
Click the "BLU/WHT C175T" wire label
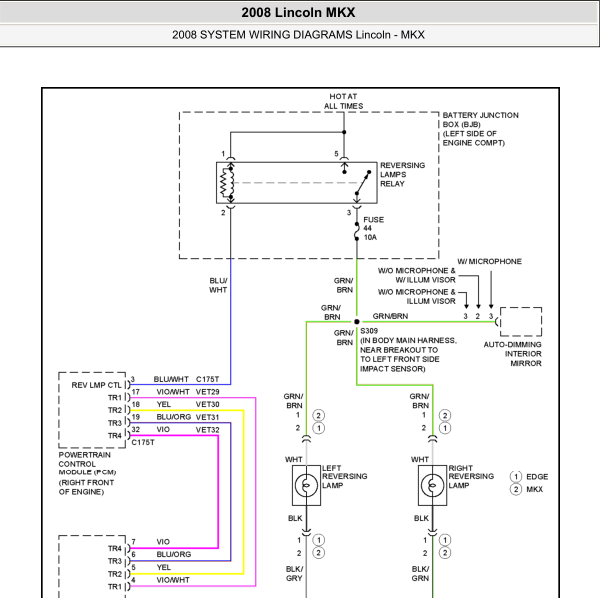click(186, 379)
